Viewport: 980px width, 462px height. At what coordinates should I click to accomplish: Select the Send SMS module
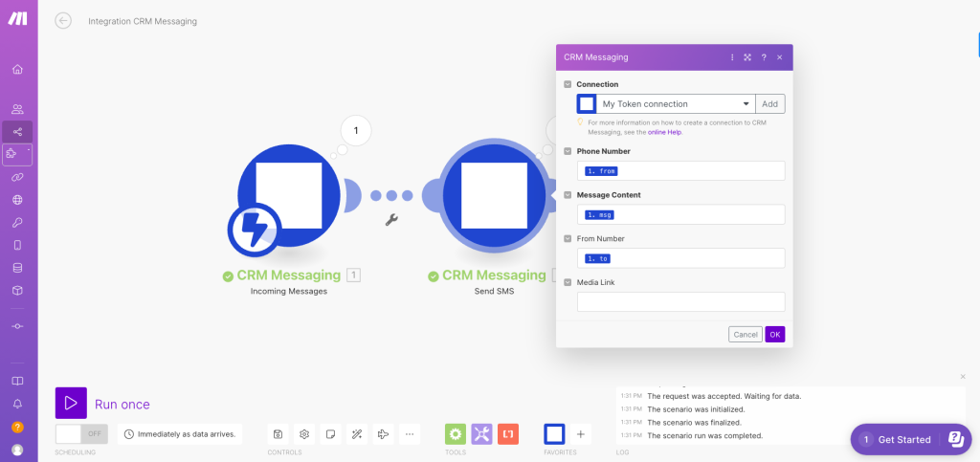coord(494,195)
